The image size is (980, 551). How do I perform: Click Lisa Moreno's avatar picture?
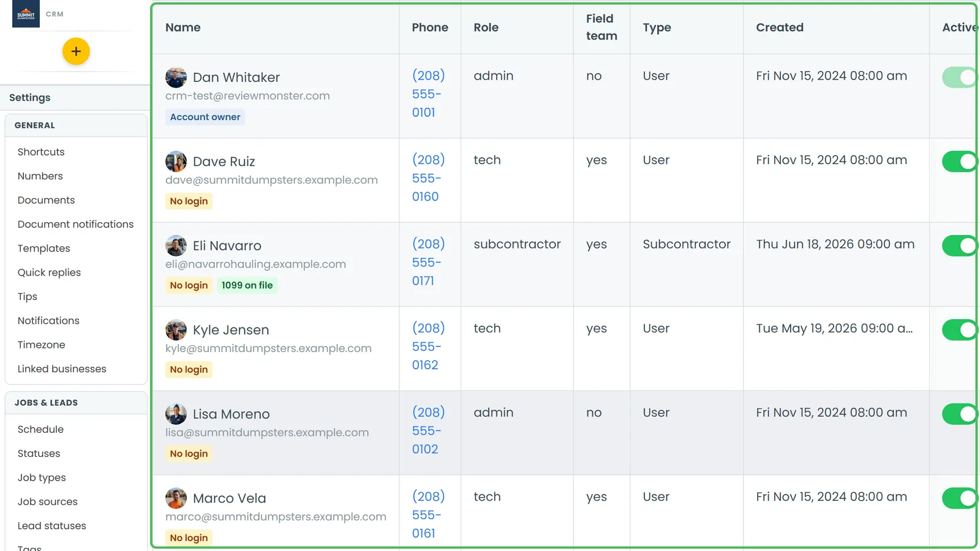point(176,414)
